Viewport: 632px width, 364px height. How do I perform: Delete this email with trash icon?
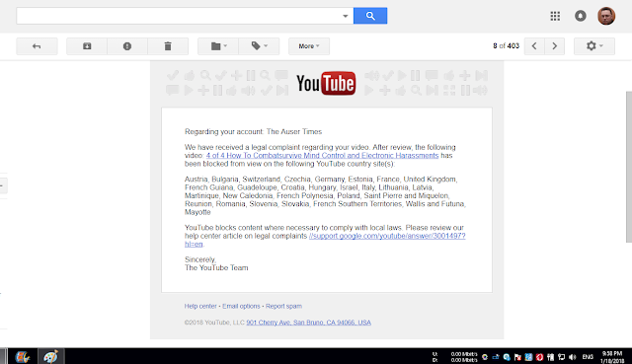click(168, 46)
